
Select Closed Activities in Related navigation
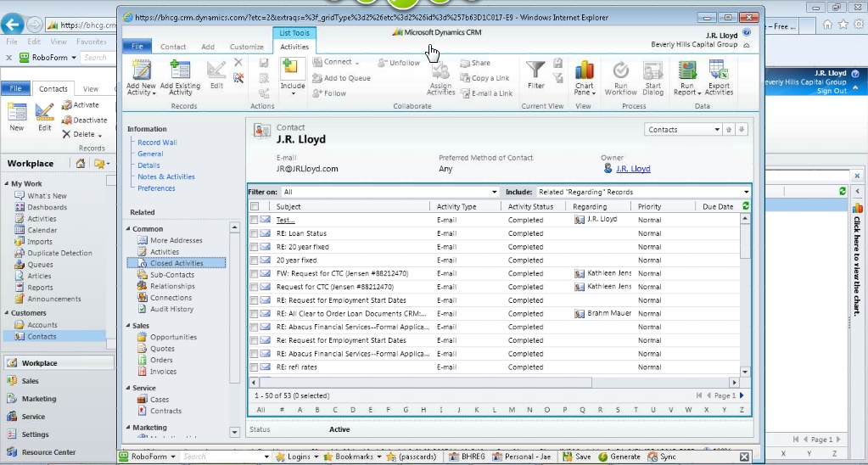(x=176, y=263)
